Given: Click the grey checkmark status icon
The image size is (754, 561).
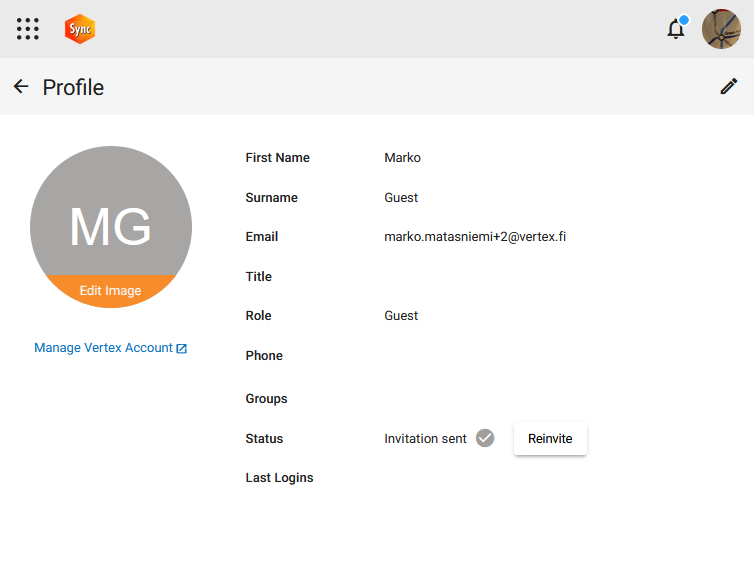Looking at the screenshot, I should pos(485,438).
